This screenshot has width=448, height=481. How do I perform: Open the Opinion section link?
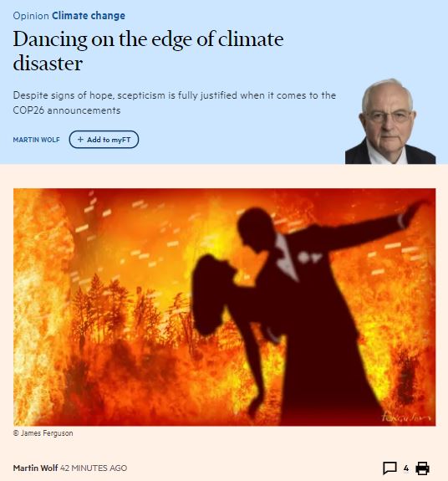31,16
